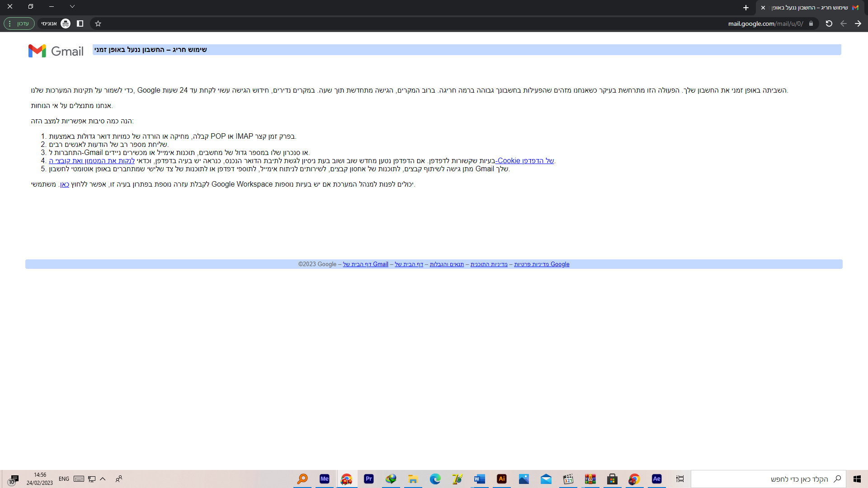The height and width of the screenshot is (488, 868).
Task: Open Adobe Illustrator from the taskbar
Action: [501, 479]
